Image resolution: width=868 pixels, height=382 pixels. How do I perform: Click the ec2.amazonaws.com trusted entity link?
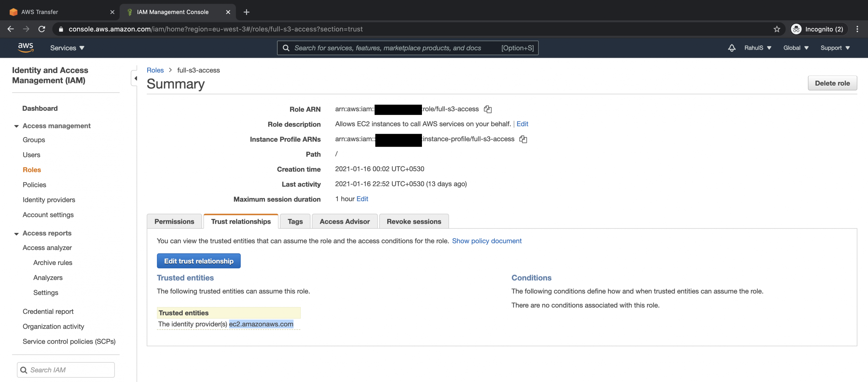click(261, 324)
